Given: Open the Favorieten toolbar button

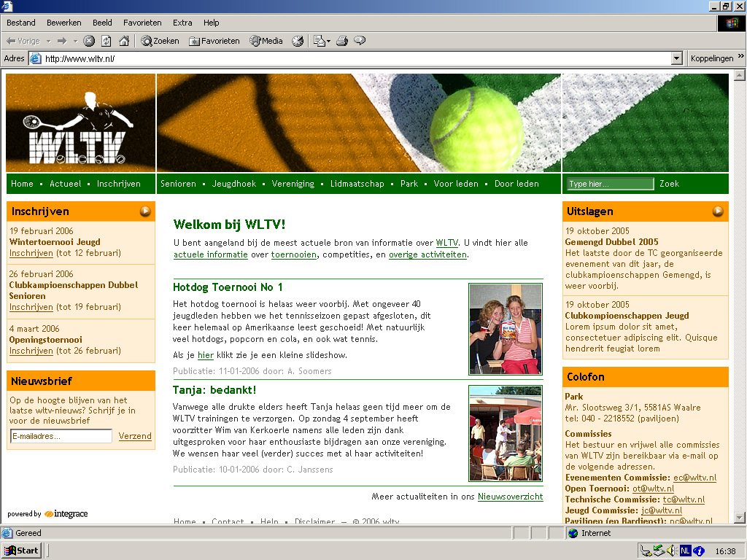Looking at the screenshot, I should pos(214,41).
